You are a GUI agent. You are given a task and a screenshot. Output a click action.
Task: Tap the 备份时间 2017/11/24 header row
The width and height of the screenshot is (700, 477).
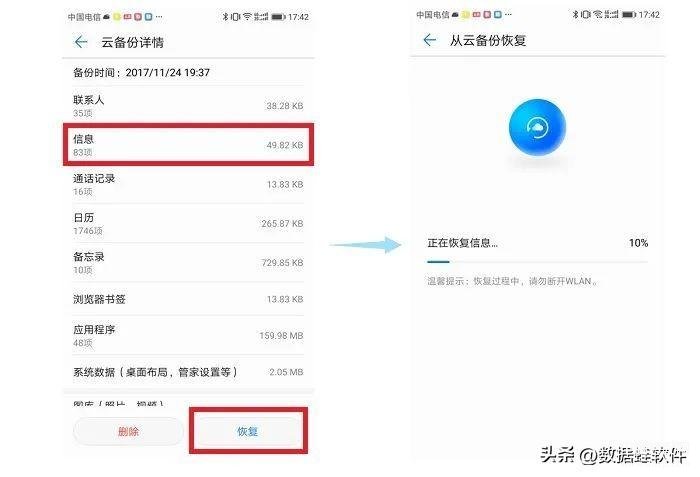[x=188, y=72]
